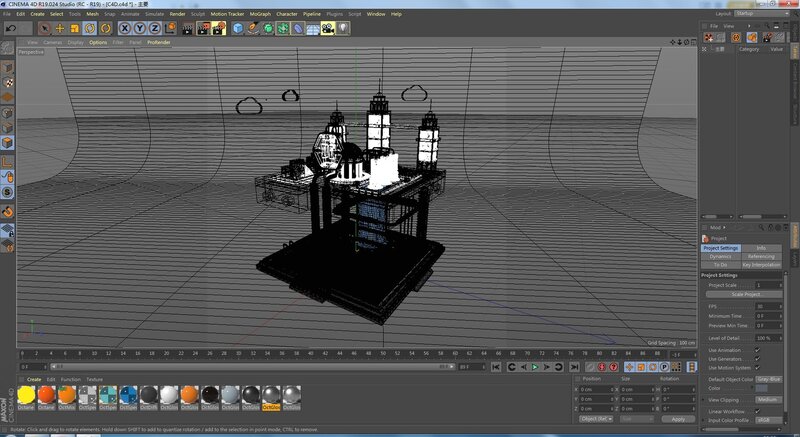Click the Cube primitive icon
The image size is (800, 437).
239,28
